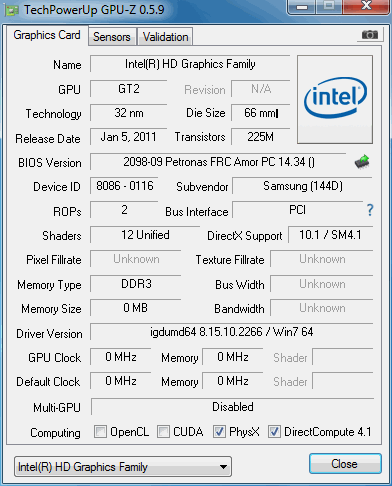Click the Memory Type field DDR3
This screenshot has width=392, height=486.
pos(136,284)
